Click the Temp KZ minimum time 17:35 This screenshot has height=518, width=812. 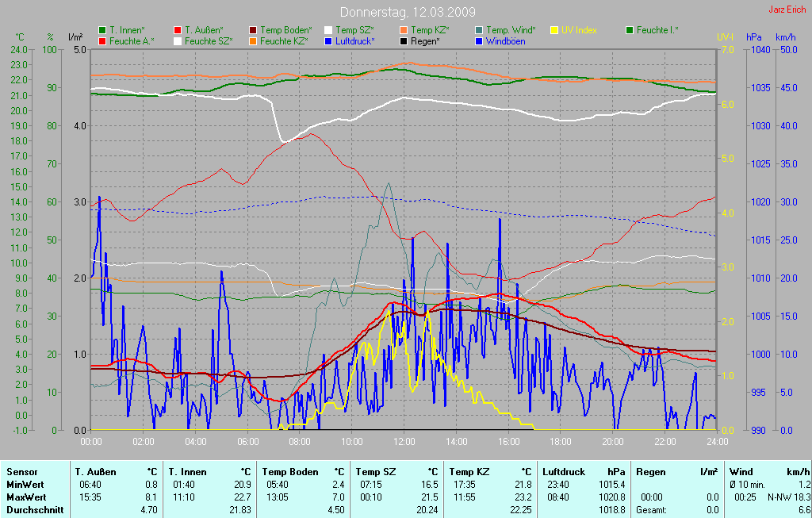pos(465,485)
